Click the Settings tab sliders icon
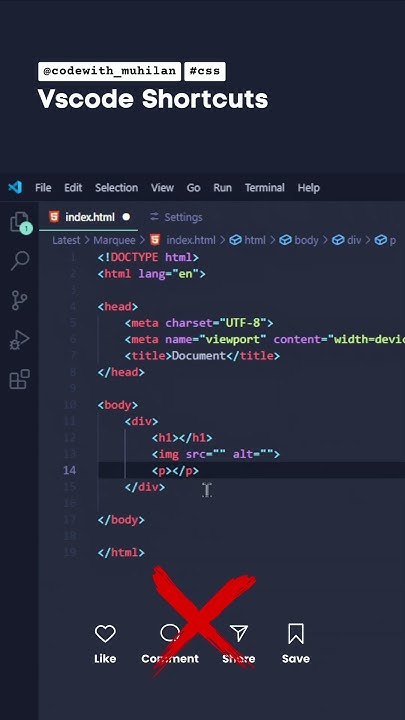 (154, 217)
